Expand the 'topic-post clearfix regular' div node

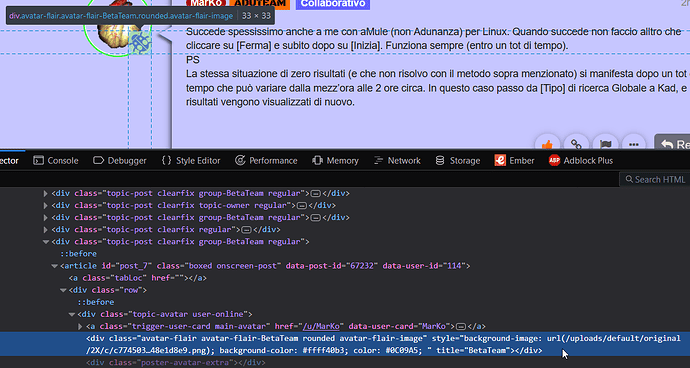[45, 229]
